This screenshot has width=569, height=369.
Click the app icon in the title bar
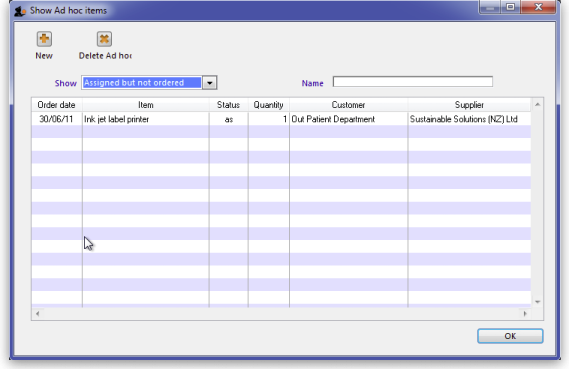point(20,11)
